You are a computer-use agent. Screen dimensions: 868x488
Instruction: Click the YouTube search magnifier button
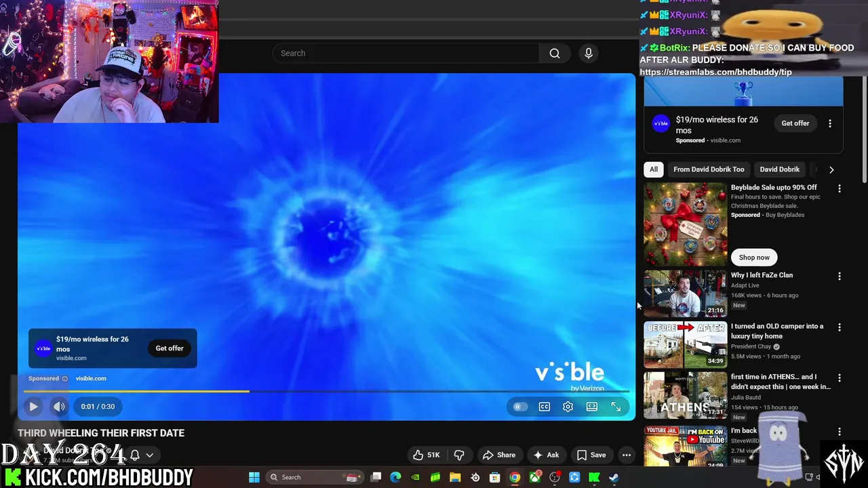point(555,53)
